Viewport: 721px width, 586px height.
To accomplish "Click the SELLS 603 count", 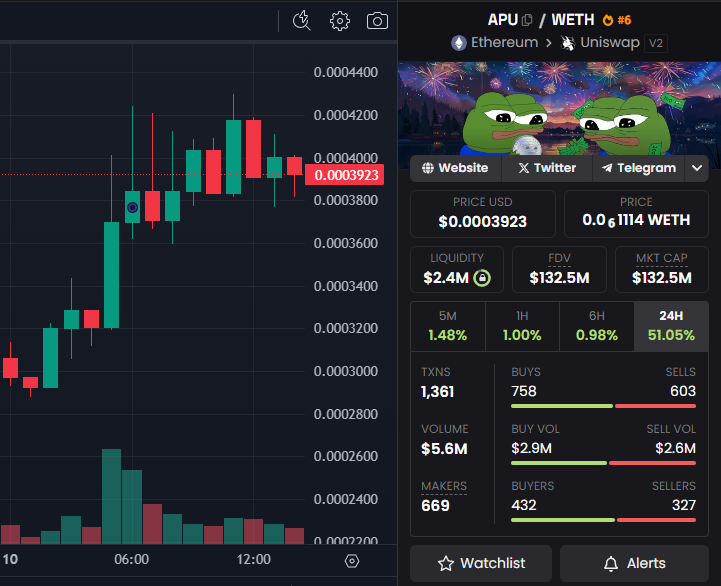I will coord(683,391).
